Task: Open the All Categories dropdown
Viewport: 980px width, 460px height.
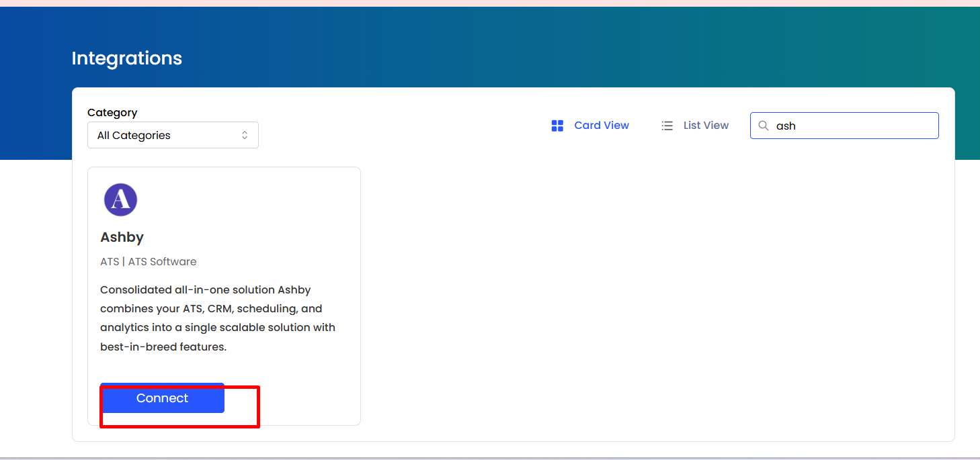Action: click(173, 135)
